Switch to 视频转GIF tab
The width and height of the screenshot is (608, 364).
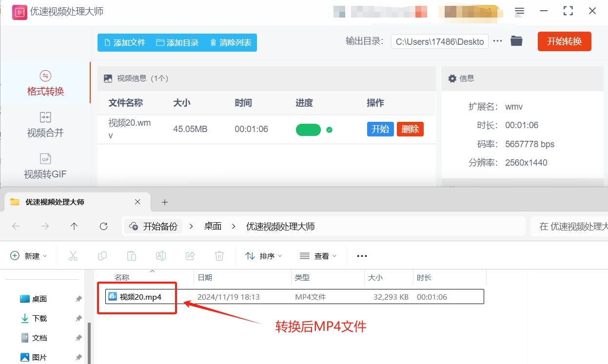click(x=45, y=166)
